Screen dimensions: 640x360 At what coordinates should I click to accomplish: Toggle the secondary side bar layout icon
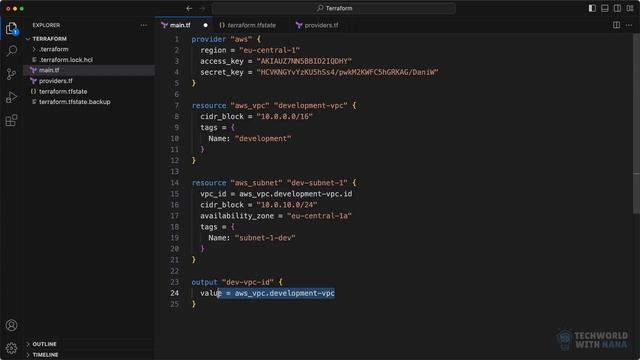point(617,8)
